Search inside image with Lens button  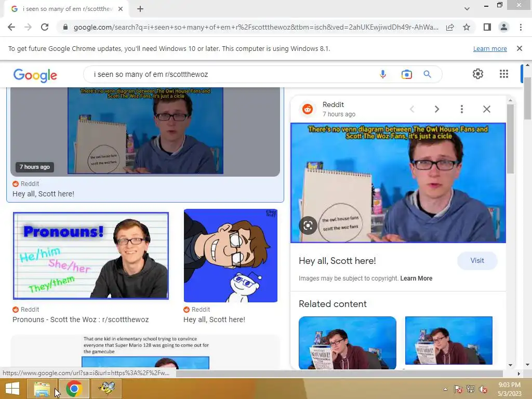[x=308, y=225]
